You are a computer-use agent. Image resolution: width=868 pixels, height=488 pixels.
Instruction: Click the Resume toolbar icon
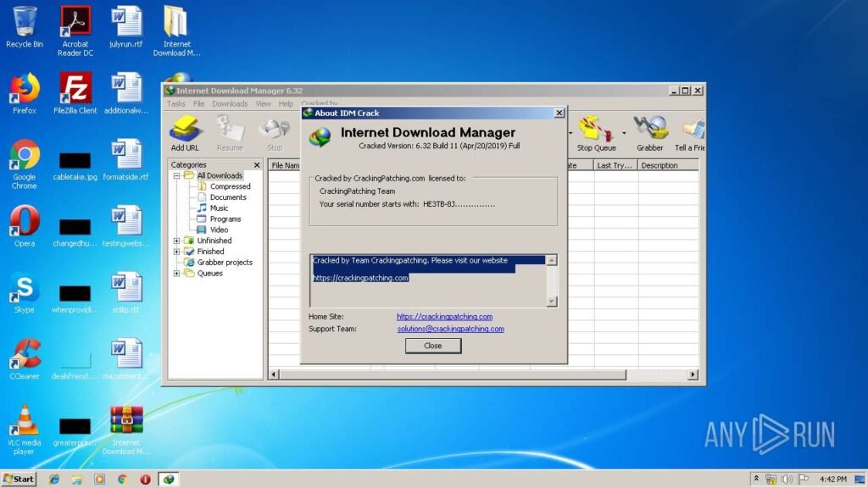pyautogui.click(x=230, y=133)
